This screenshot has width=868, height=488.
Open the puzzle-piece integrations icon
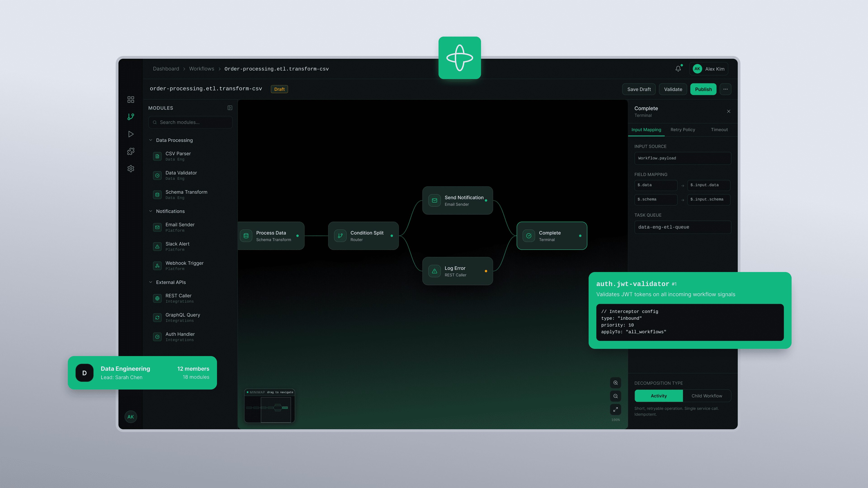(131, 151)
